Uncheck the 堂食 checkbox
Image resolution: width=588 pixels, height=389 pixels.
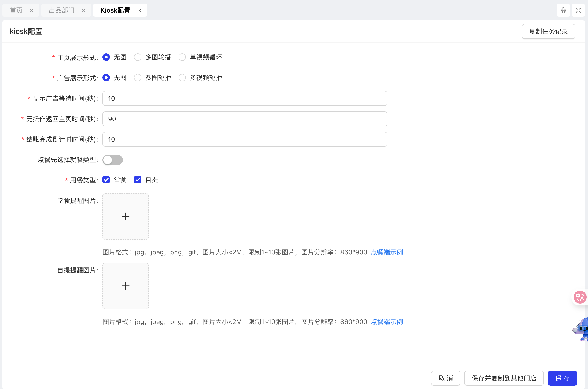pyautogui.click(x=106, y=180)
